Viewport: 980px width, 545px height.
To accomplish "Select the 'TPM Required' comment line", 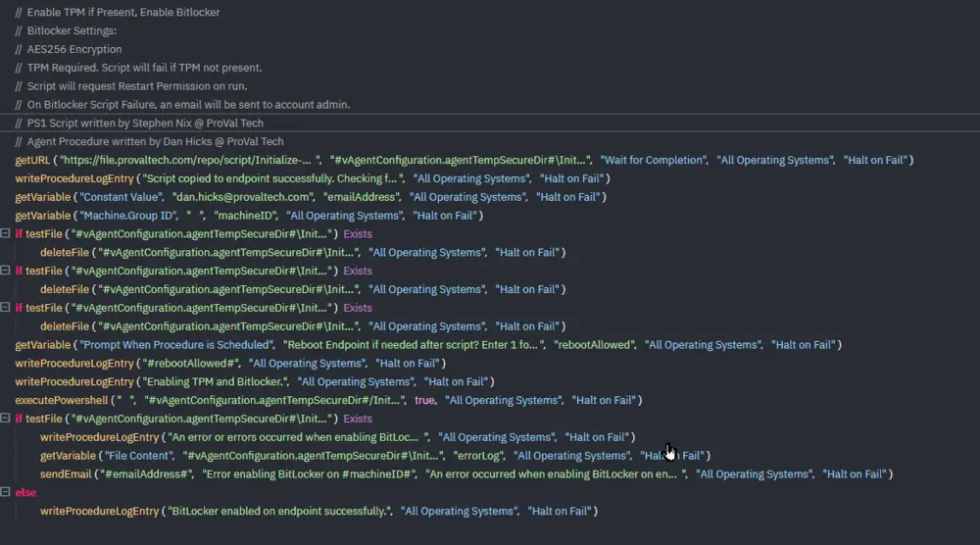I will (x=139, y=68).
